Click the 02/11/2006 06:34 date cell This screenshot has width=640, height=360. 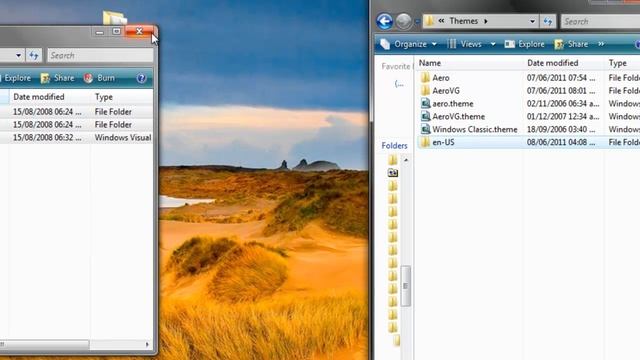point(563,104)
